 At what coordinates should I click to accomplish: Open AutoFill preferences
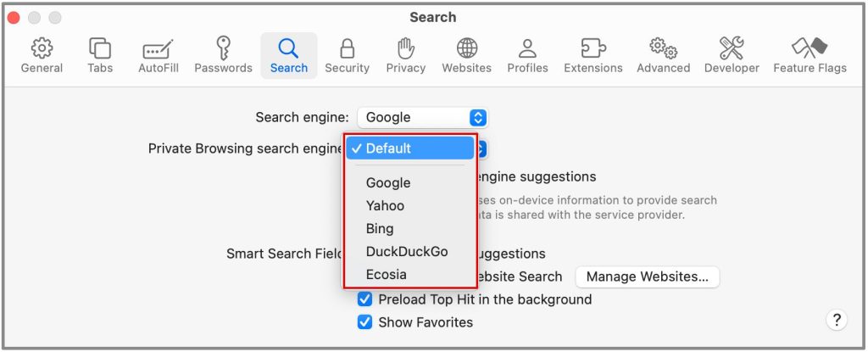pos(159,55)
